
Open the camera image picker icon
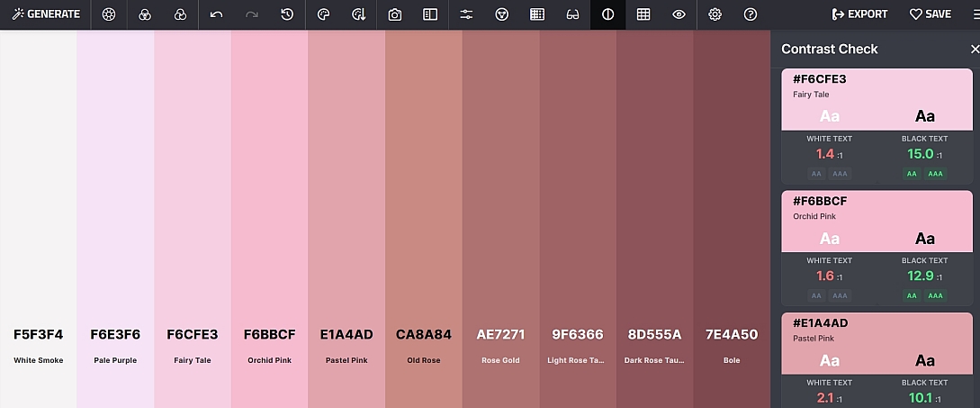coord(394,14)
